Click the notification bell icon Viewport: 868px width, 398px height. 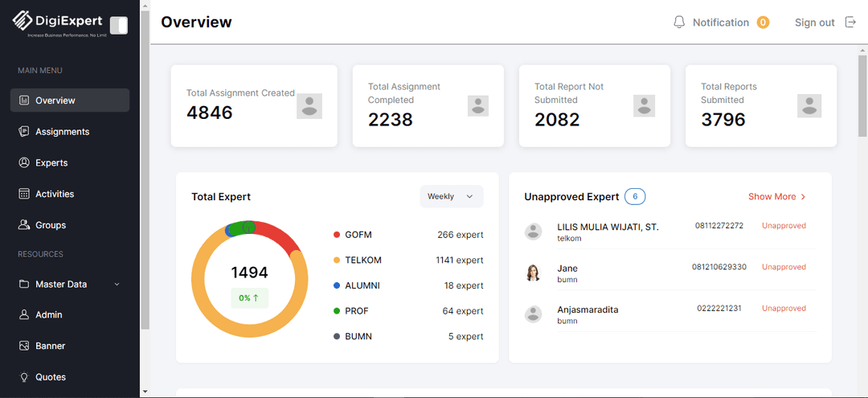coord(679,23)
